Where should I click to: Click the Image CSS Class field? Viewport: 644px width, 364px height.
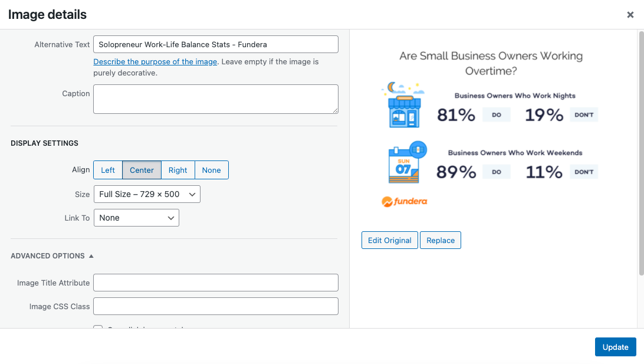(216, 307)
